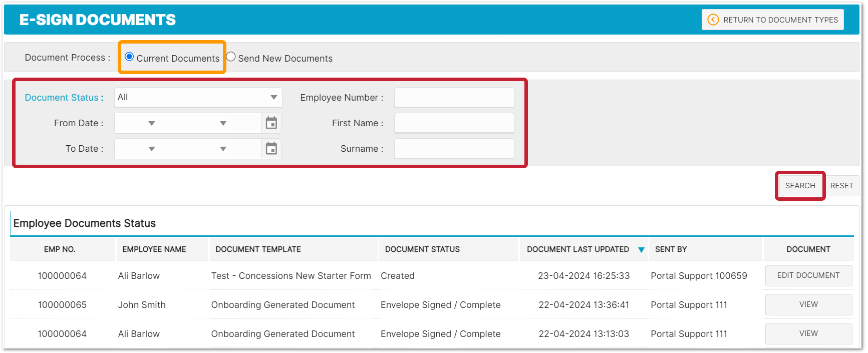Click the Search button

[800, 186]
